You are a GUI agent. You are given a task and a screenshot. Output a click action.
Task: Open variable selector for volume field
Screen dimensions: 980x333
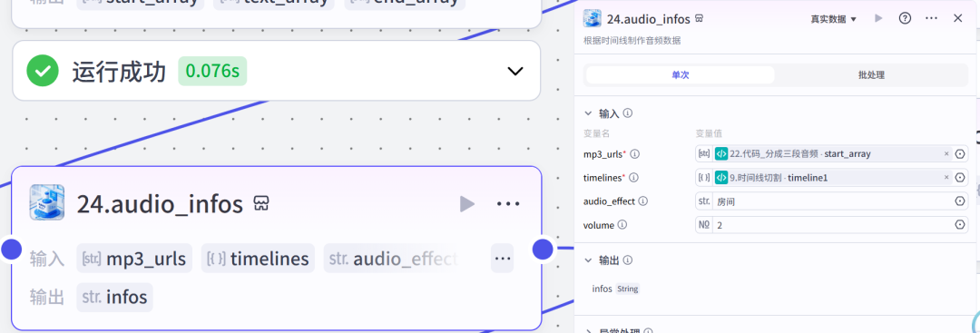pyautogui.click(x=961, y=225)
